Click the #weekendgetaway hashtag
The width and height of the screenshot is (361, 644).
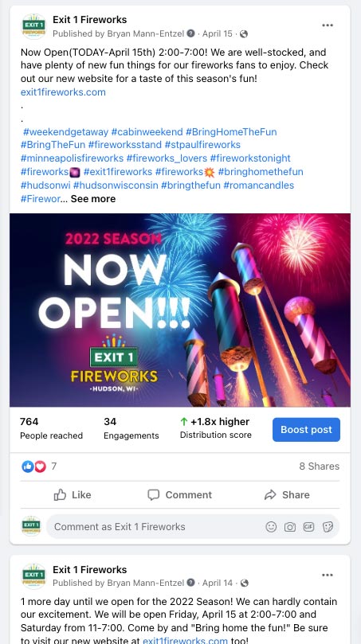click(66, 132)
